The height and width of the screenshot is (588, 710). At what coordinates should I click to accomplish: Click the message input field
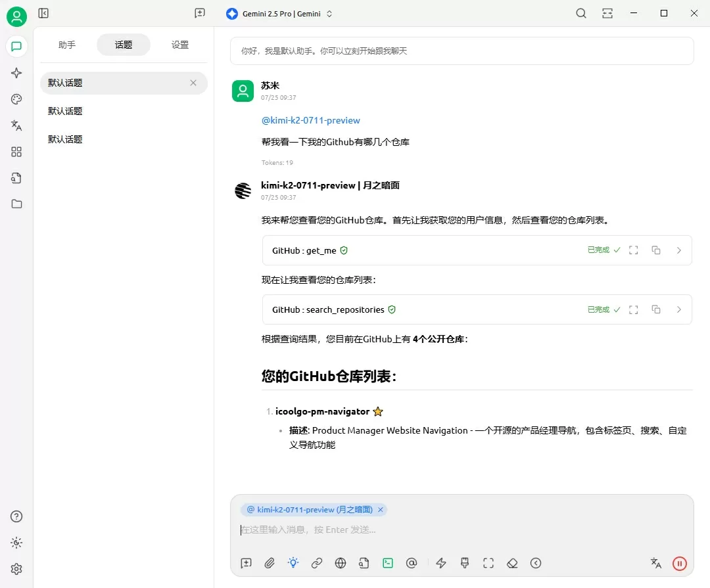462,530
